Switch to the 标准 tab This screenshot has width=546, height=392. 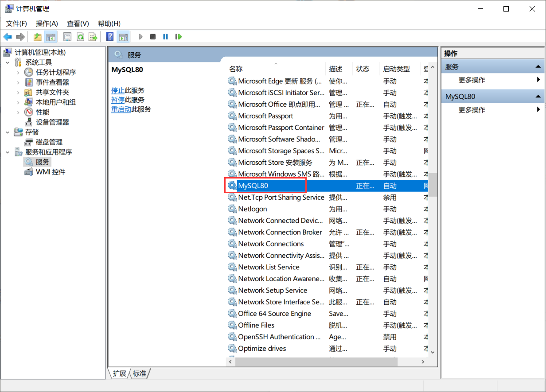[139, 373]
